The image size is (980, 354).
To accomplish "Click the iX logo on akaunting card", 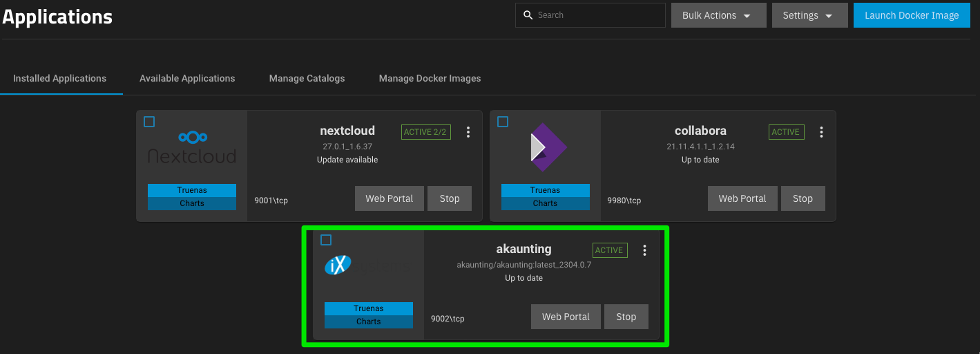I will pyautogui.click(x=338, y=264).
